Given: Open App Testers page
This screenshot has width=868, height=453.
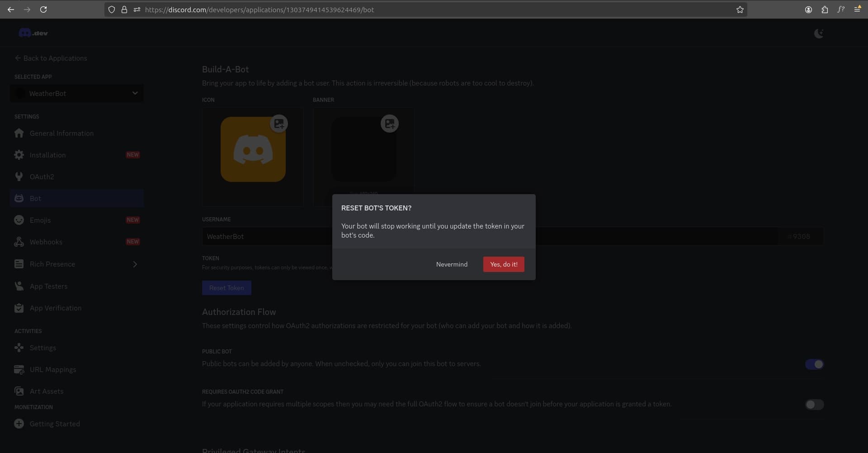Looking at the screenshot, I should (x=77, y=286).
